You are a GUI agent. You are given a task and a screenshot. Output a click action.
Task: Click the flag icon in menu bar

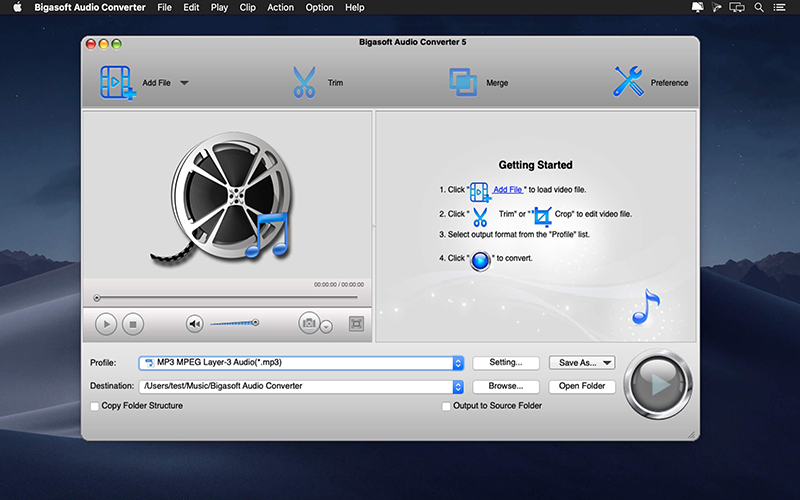click(717, 7)
